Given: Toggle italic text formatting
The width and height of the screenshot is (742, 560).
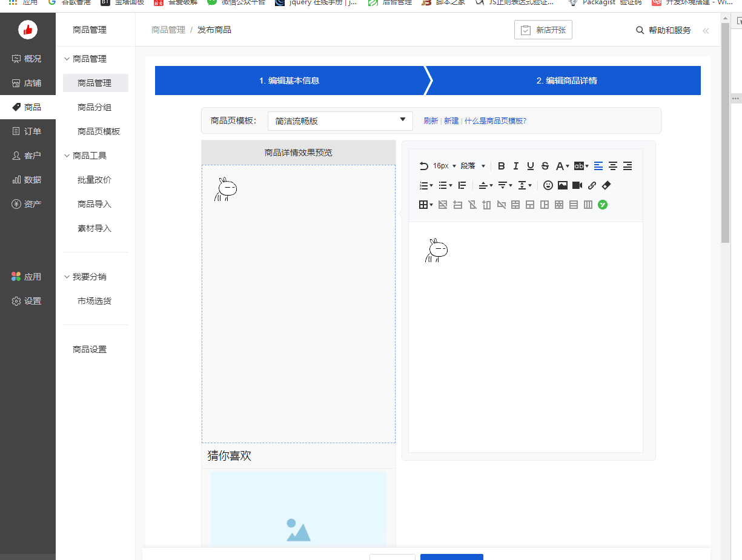Looking at the screenshot, I should [515, 165].
